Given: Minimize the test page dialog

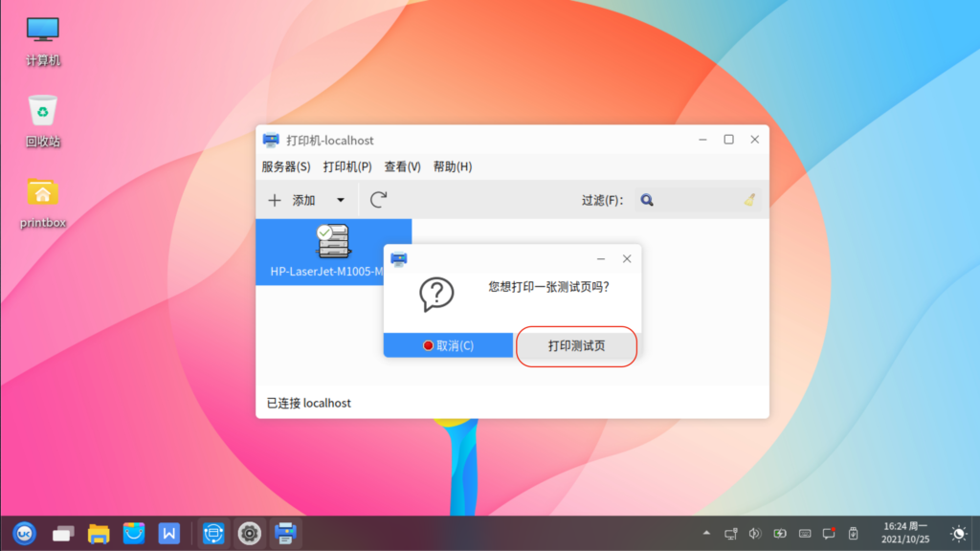Looking at the screenshot, I should click(x=601, y=258).
